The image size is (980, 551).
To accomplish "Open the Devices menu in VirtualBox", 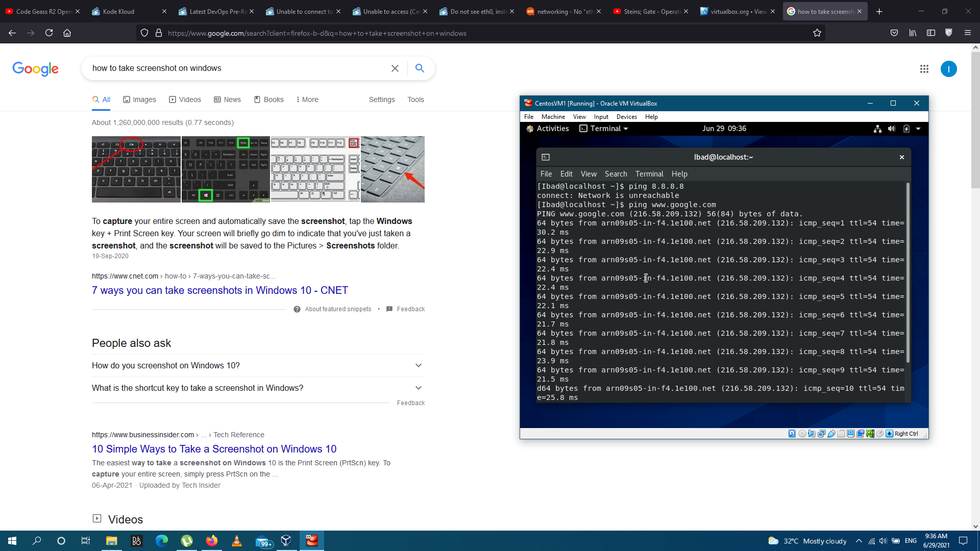I will tap(626, 117).
